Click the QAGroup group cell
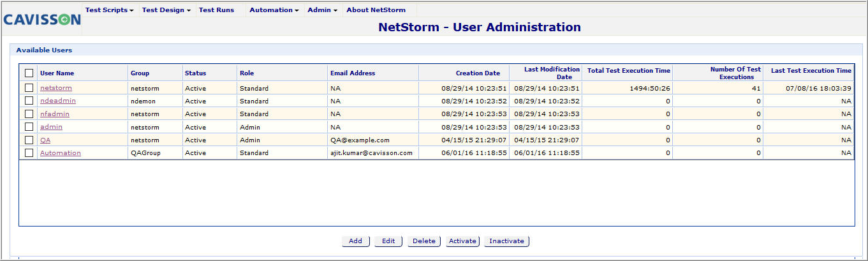Viewport: 868px width, 261px height. pos(146,153)
